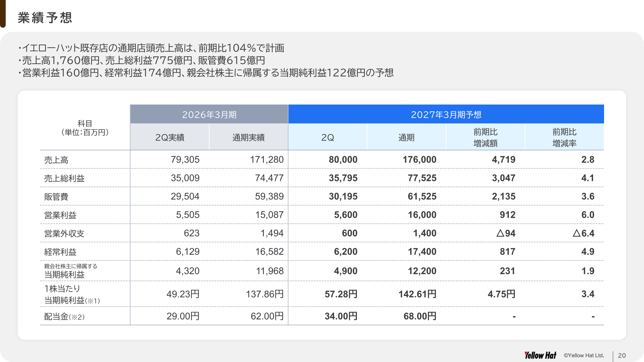Click the value 6,129 in the 経常利益 row
This screenshot has height=362, width=644.
coord(187,252)
